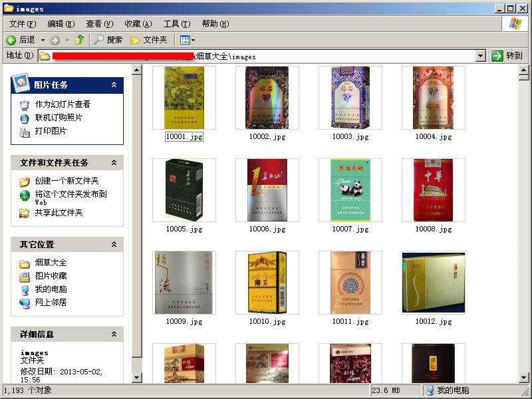Viewport: 532px width, 399px height.
Task: Expand the Views button dropdown arrow
Action: (194, 41)
